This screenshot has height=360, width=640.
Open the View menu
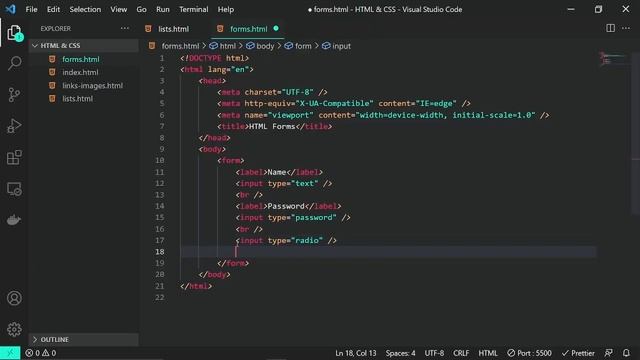(x=119, y=9)
